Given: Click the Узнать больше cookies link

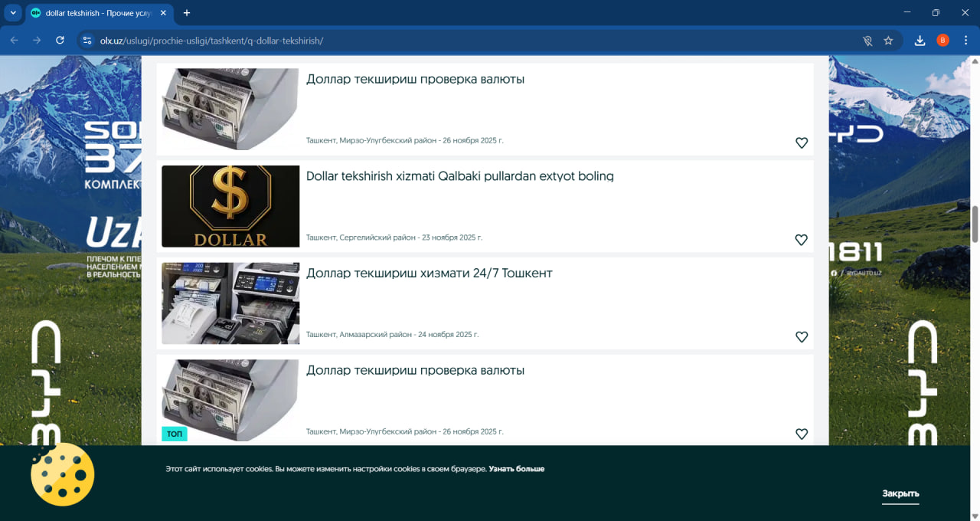Looking at the screenshot, I should pos(516,469).
